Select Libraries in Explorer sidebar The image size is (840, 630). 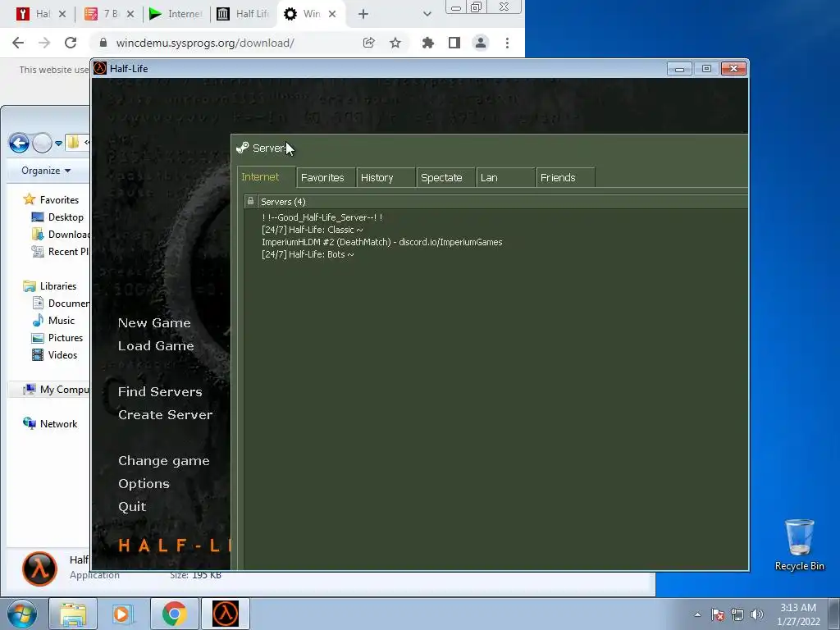point(50,286)
